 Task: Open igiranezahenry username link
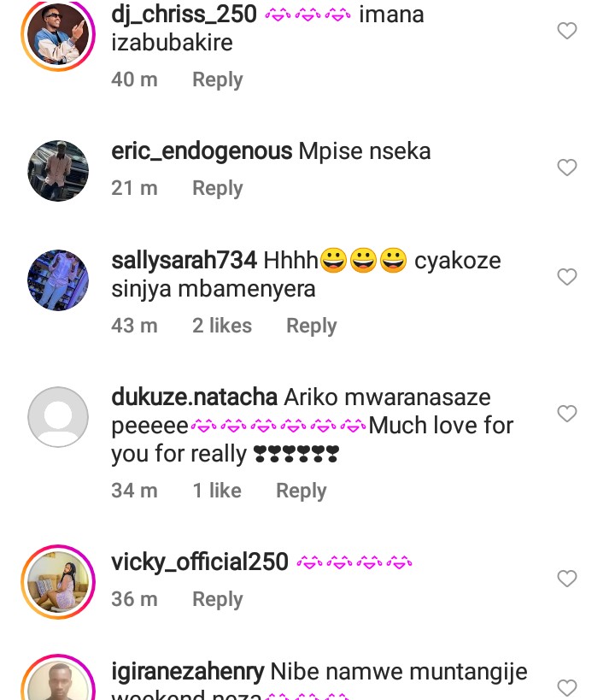187,672
